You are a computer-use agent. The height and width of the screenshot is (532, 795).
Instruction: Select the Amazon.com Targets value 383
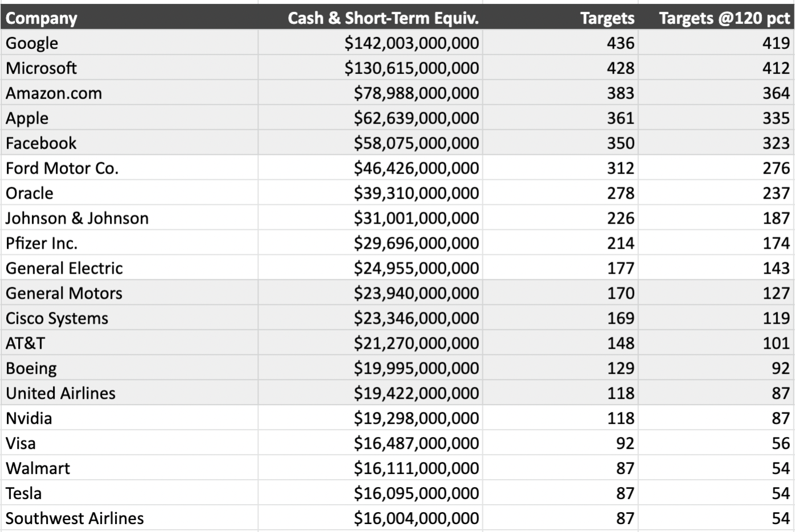(620, 93)
